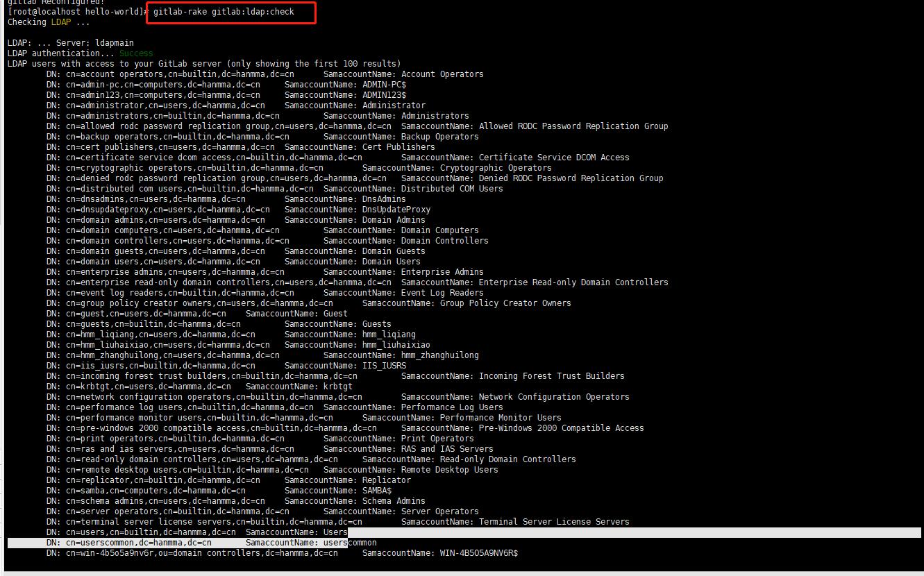Click 'Performance Monitor Users' account name

501,418
